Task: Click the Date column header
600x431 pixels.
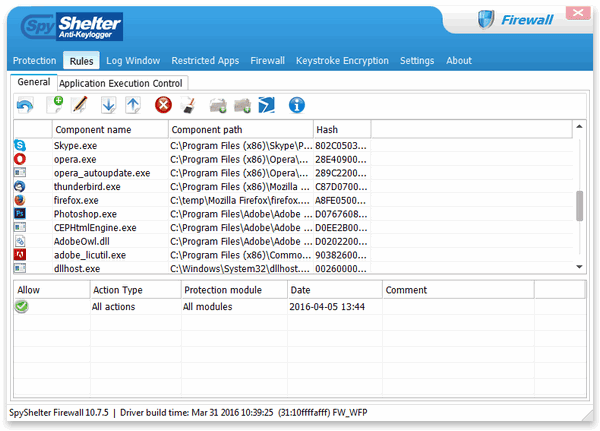Action: (x=335, y=290)
